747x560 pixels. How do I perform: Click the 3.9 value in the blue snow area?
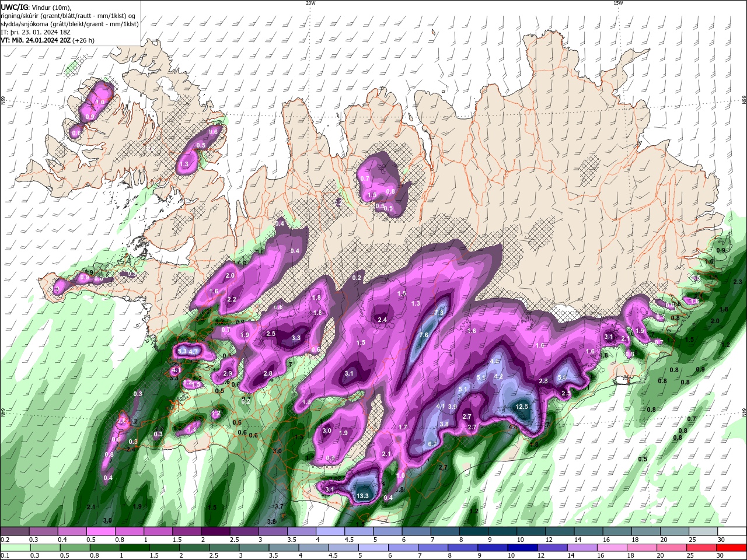point(452,407)
